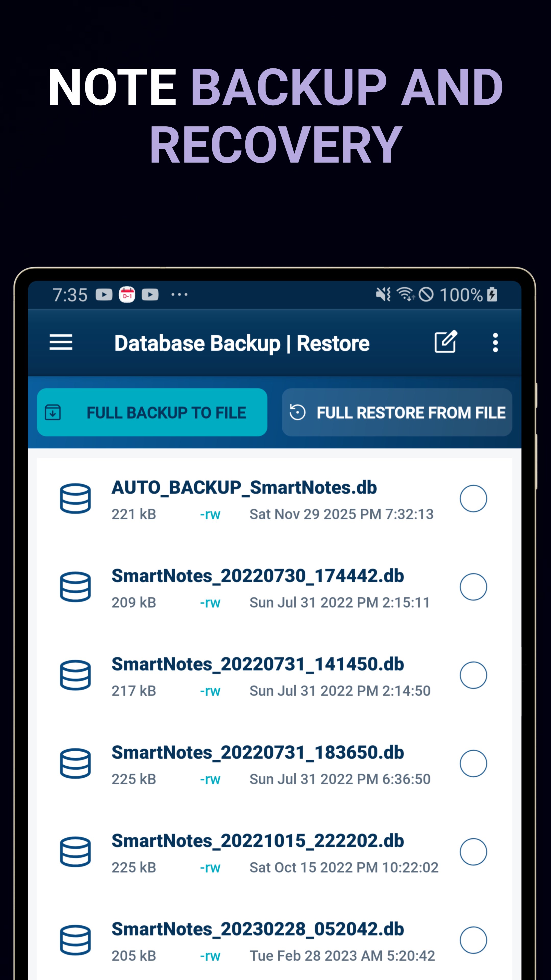551x980 pixels.
Task: Open the three-dot overflow menu
Action: (x=495, y=342)
